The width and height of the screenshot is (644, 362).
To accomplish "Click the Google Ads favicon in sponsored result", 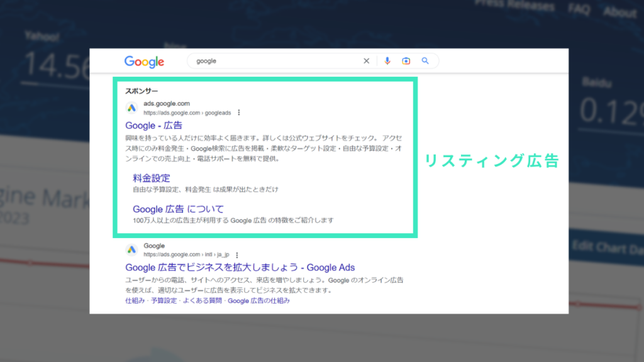I will pos(132,107).
